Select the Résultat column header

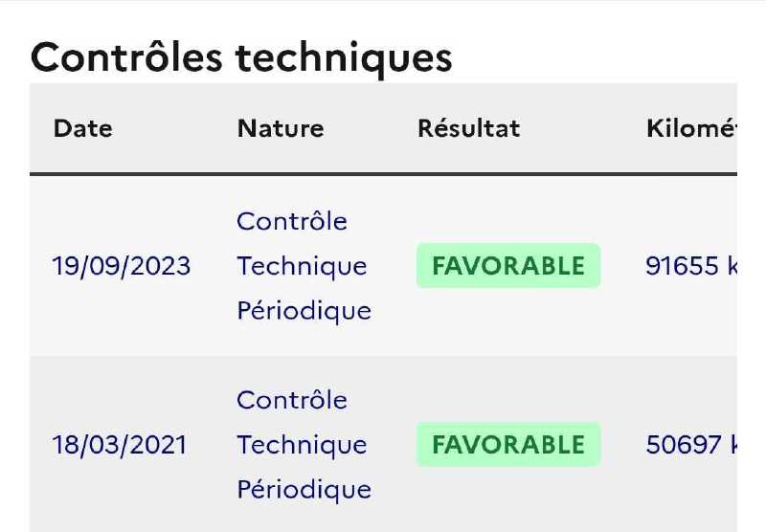468,128
